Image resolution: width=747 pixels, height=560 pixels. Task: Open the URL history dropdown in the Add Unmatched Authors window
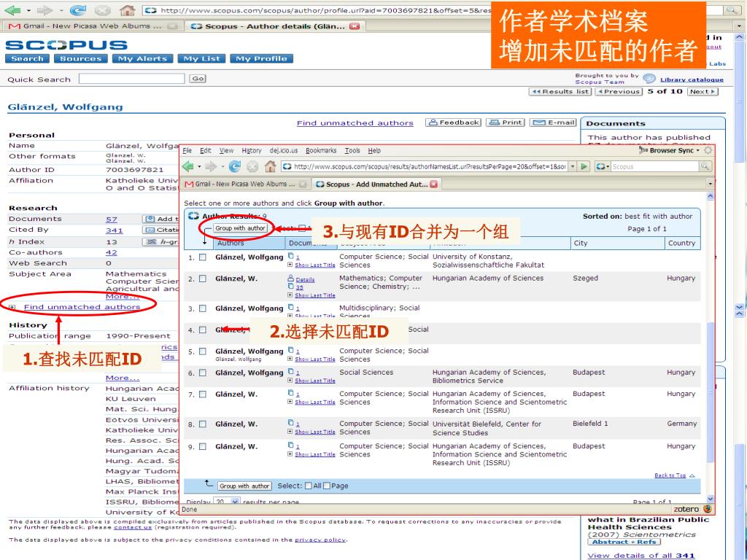coord(573,167)
